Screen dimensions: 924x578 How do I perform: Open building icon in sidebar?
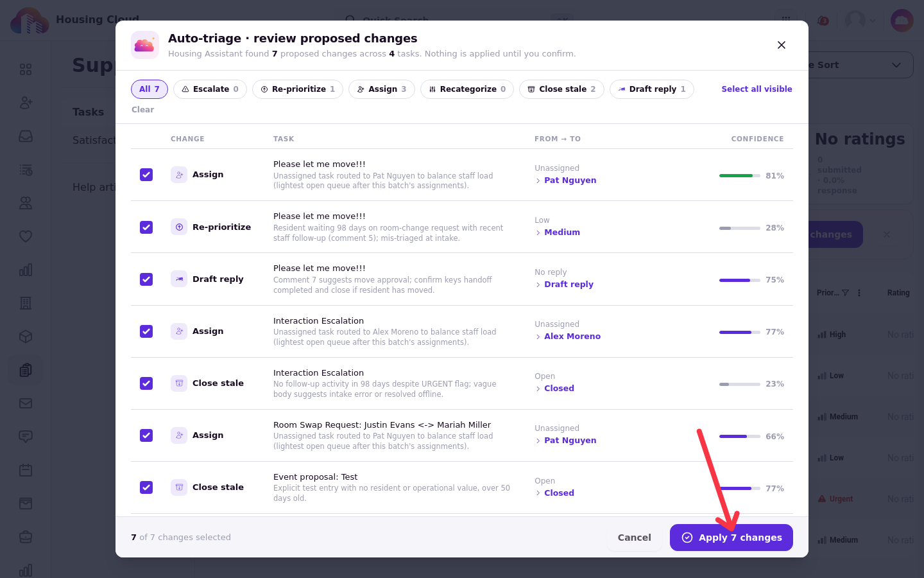(x=26, y=303)
